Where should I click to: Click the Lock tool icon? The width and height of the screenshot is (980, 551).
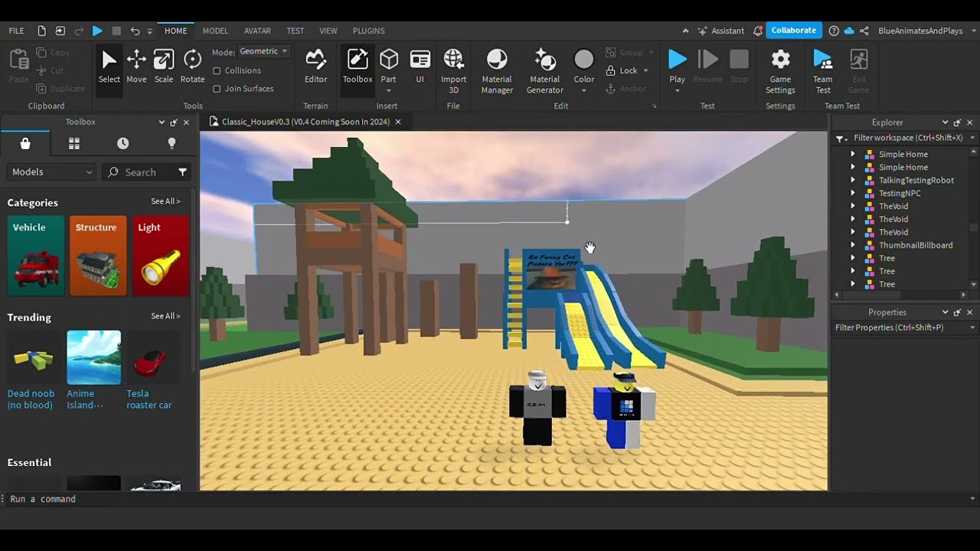coord(611,70)
